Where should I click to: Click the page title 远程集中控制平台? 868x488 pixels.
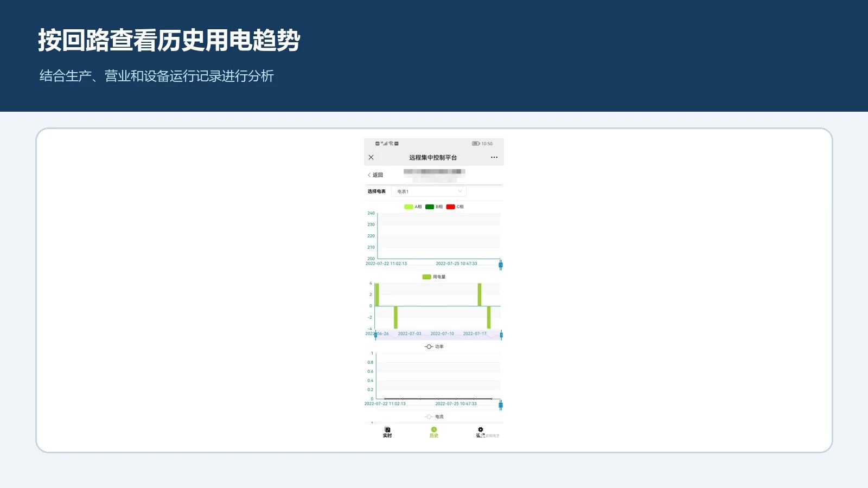433,158
